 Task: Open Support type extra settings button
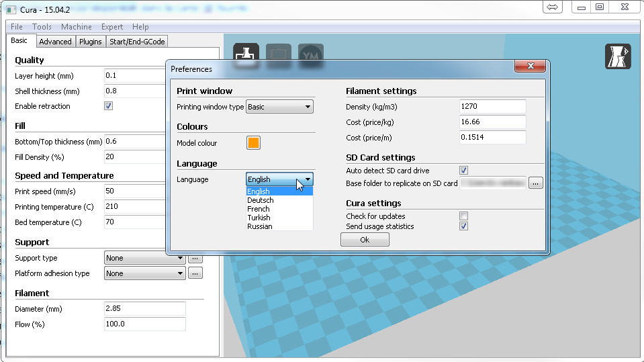tap(195, 259)
